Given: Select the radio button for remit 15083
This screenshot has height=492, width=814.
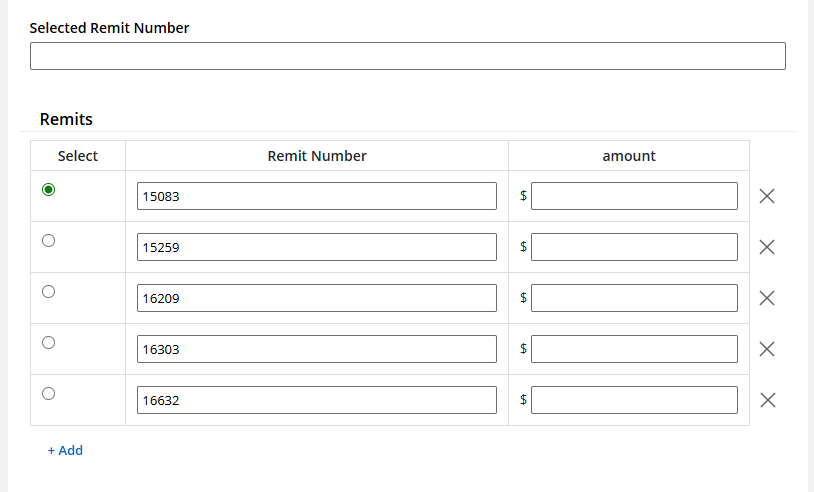Looking at the screenshot, I should 49,190.
